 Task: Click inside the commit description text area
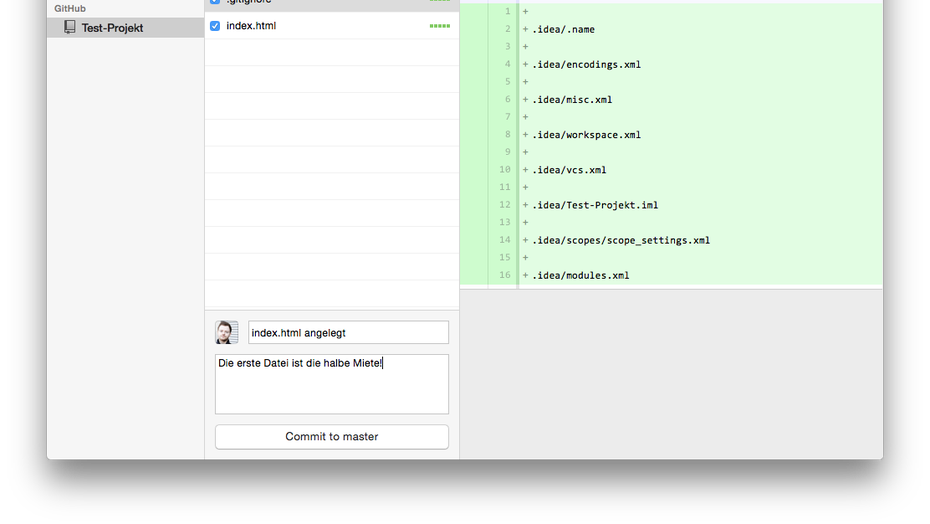(x=331, y=385)
